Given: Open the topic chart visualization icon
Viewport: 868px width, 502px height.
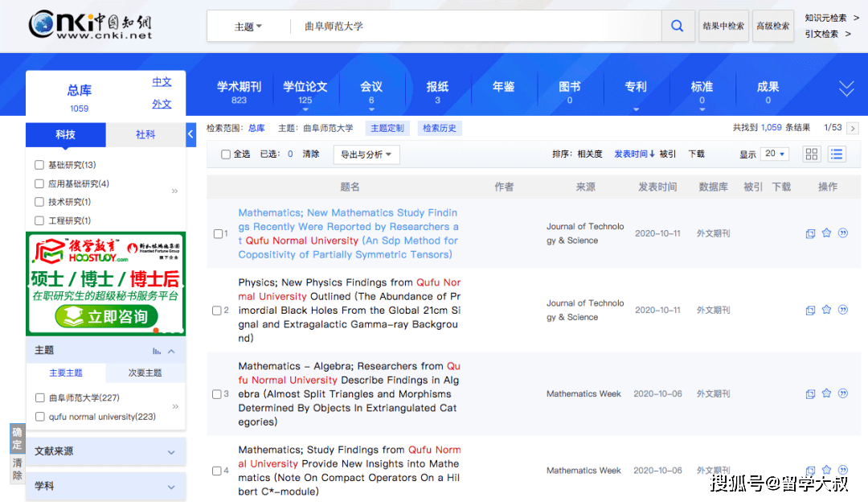Looking at the screenshot, I should [157, 351].
